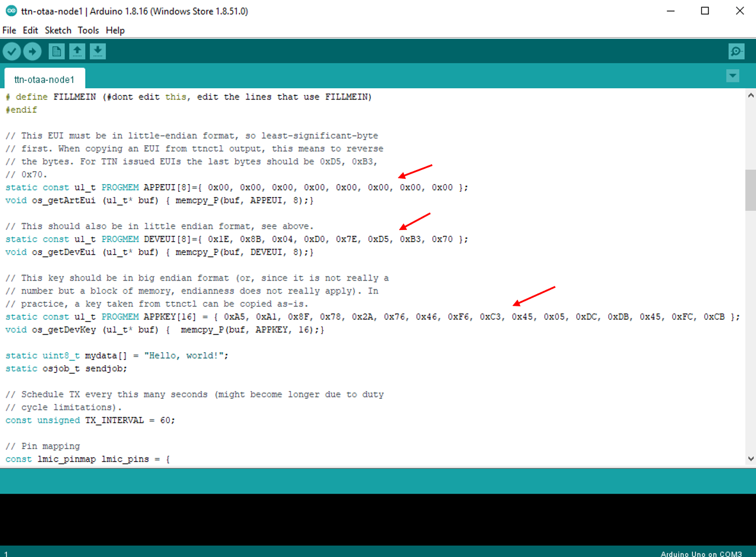Select the ttn-otaa-node1 sketch tab
This screenshot has height=557, width=756.
click(44, 79)
